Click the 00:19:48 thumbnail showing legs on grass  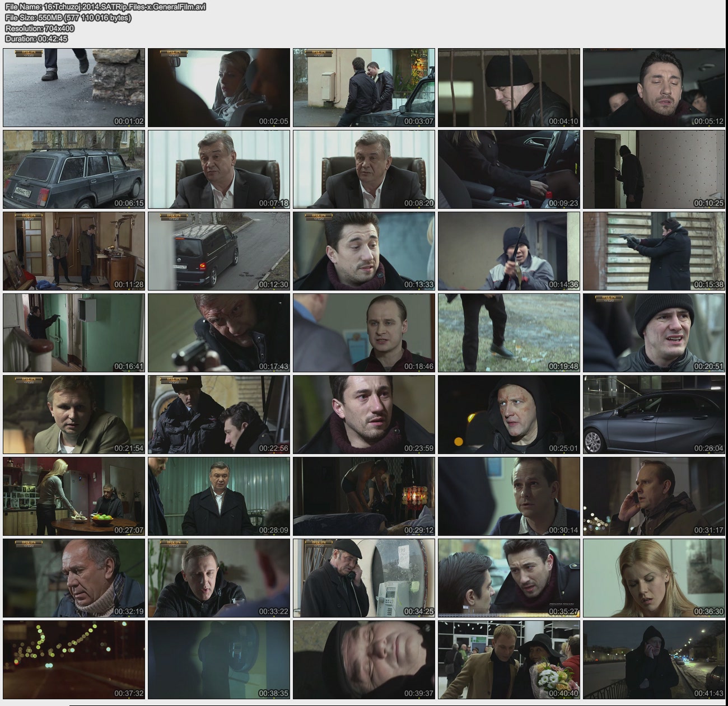tap(509, 333)
